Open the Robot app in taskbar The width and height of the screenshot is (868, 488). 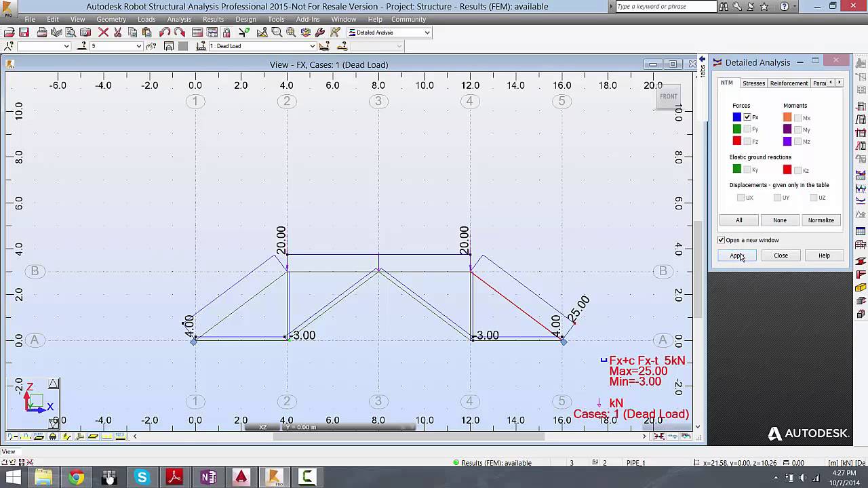pyautogui.click(x=273, y=477)
